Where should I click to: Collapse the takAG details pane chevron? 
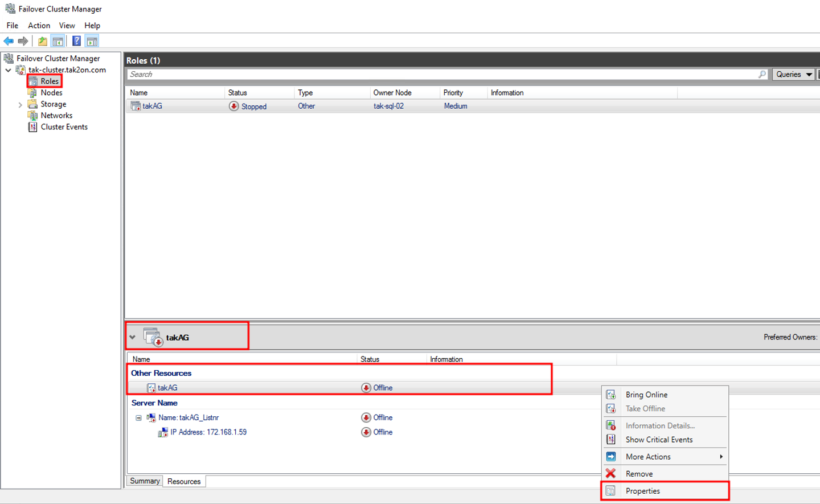coord(132,337)
